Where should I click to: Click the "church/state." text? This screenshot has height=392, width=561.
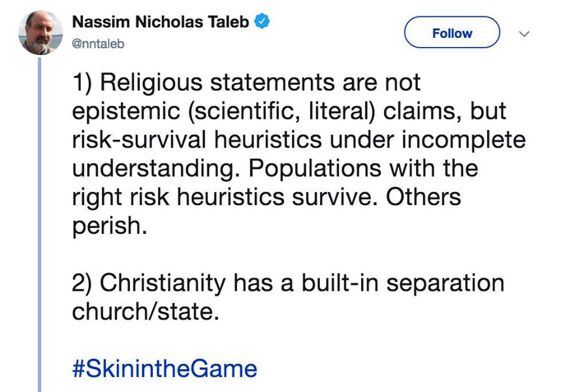[x=144, y=312]
